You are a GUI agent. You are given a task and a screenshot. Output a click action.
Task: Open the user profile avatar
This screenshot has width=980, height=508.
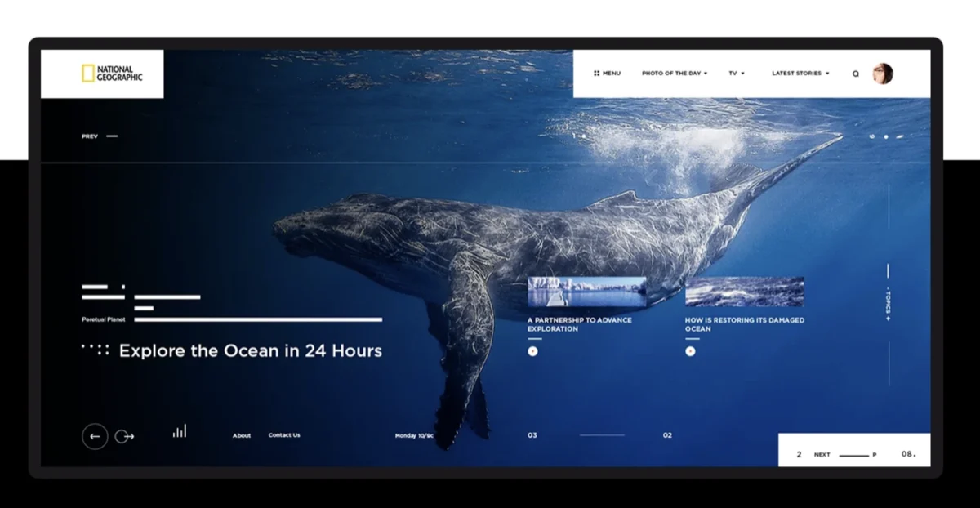[883, 74]
